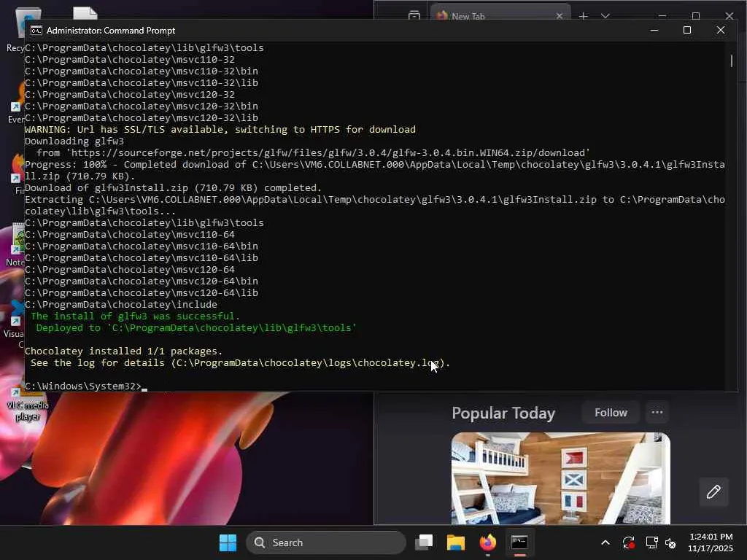Maximize the Command Prompt window
The image size is (747, 560).
pyautogui.click(x=687, y=31)
